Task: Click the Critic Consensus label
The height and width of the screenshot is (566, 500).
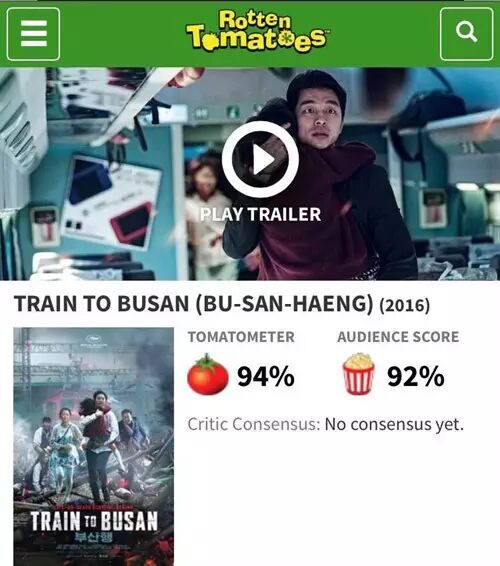Action: 254,424
